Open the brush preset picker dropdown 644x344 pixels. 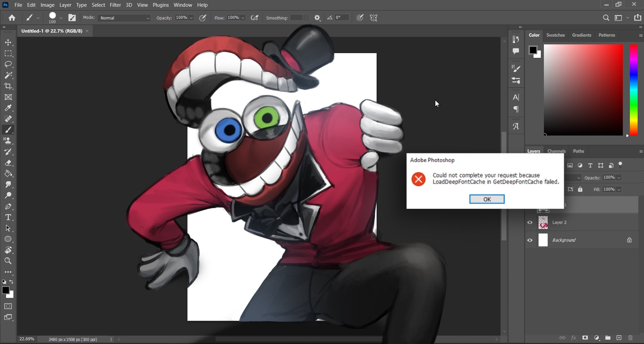point(61,18)
